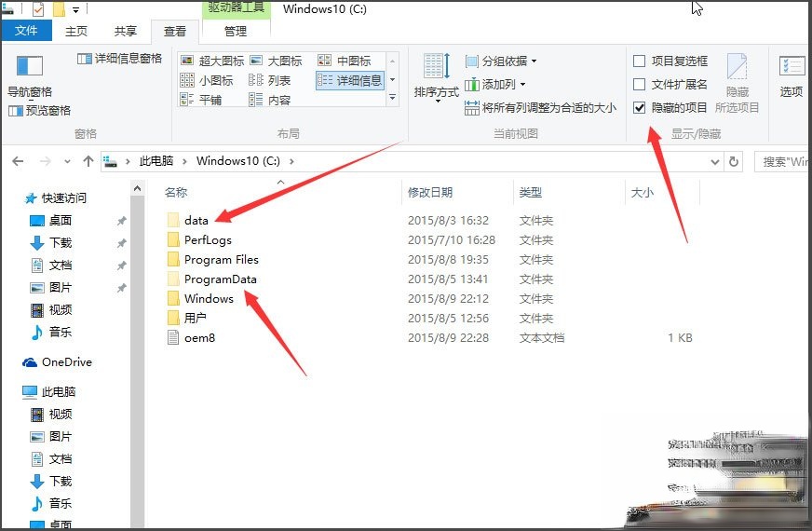Switch to the 主页 ribbon tab
This screenshot has width=812, height=531.
(76, 31)
